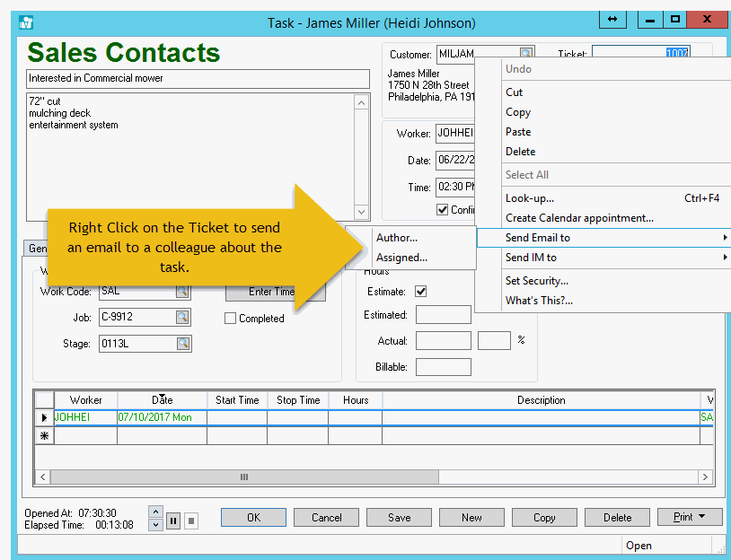The width and height of the screenshot is (731, 560).
Task: Click the horizontal resize arrow icon in title bar
Action: (612, 20)
